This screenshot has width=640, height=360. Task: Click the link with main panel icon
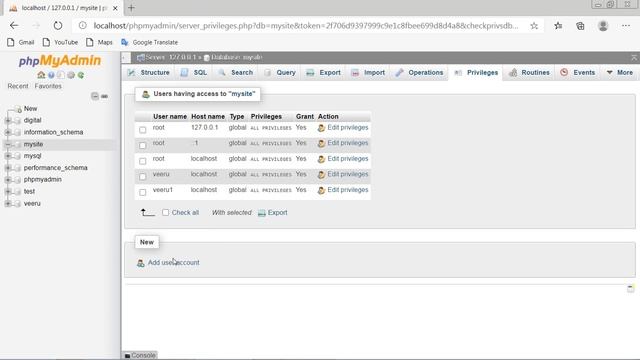coord(104,96)
